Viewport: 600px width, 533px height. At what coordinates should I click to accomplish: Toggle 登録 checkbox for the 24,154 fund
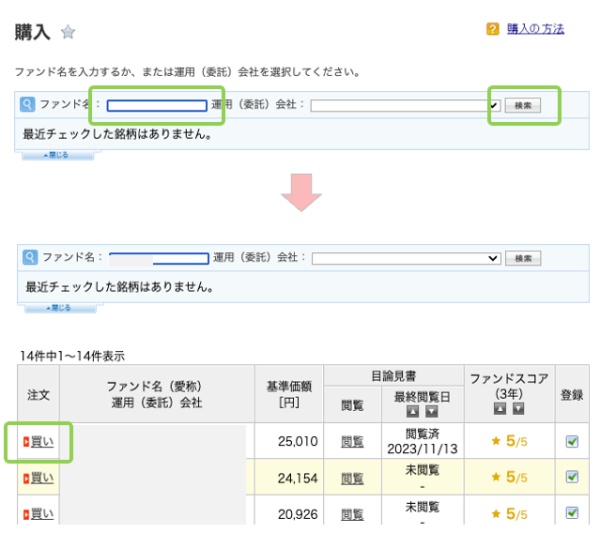(x=572, y=477)
